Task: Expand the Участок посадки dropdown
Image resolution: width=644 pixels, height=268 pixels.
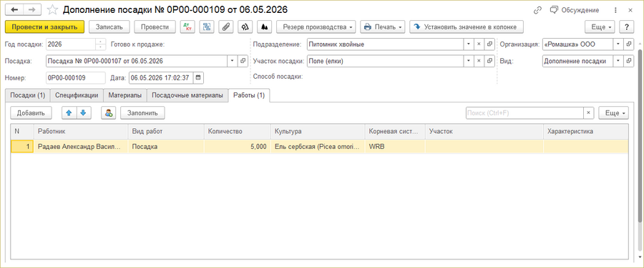Action: tap(469, 61)
